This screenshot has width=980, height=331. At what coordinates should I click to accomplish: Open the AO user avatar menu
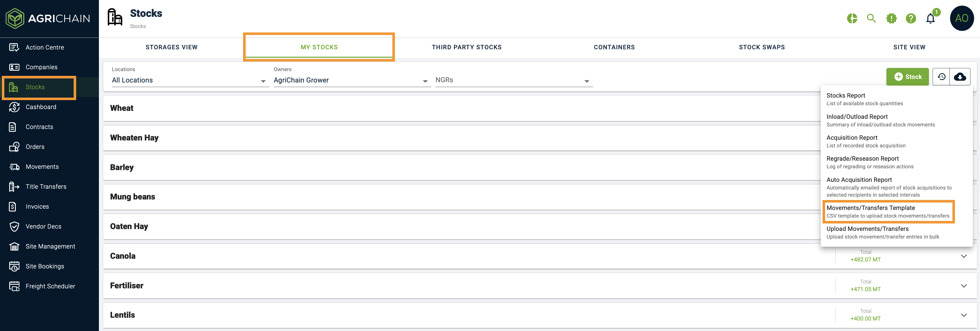pos(961,18)
